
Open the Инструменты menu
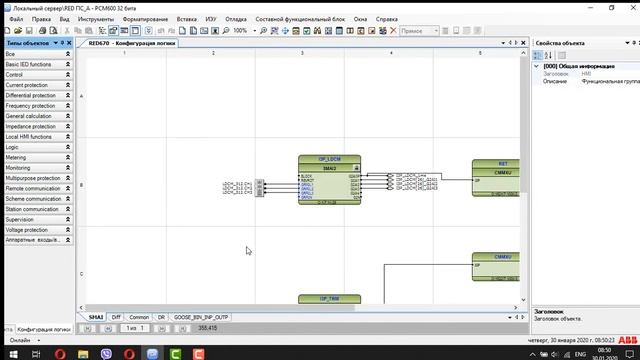click(96, 19)
